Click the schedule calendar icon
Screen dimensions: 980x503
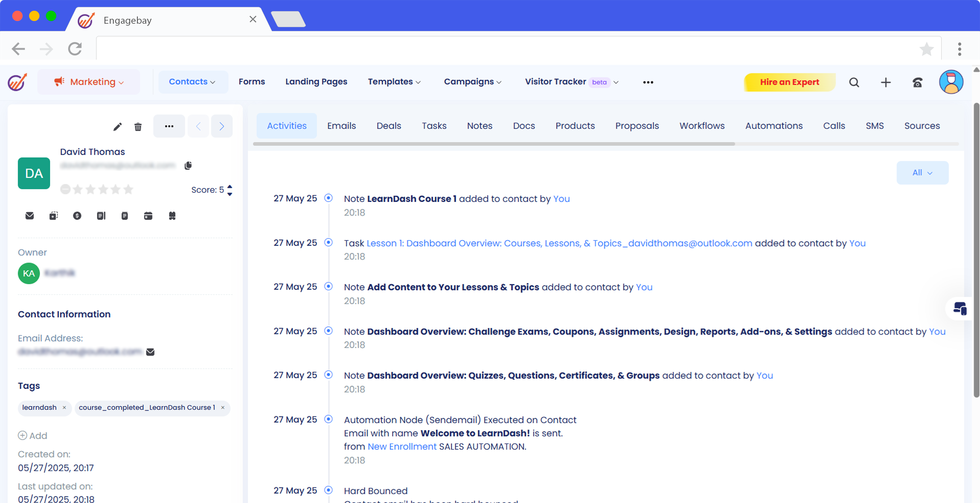(x=148, y=216)
